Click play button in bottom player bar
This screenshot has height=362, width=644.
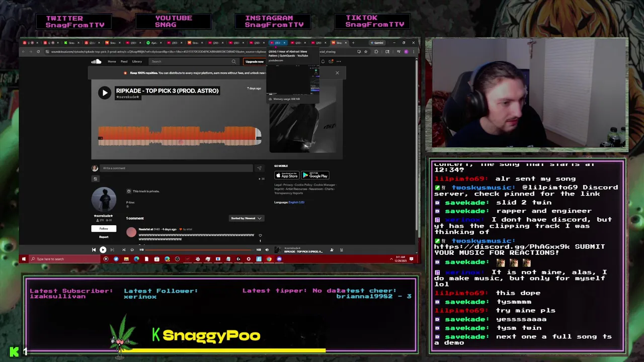103,250
